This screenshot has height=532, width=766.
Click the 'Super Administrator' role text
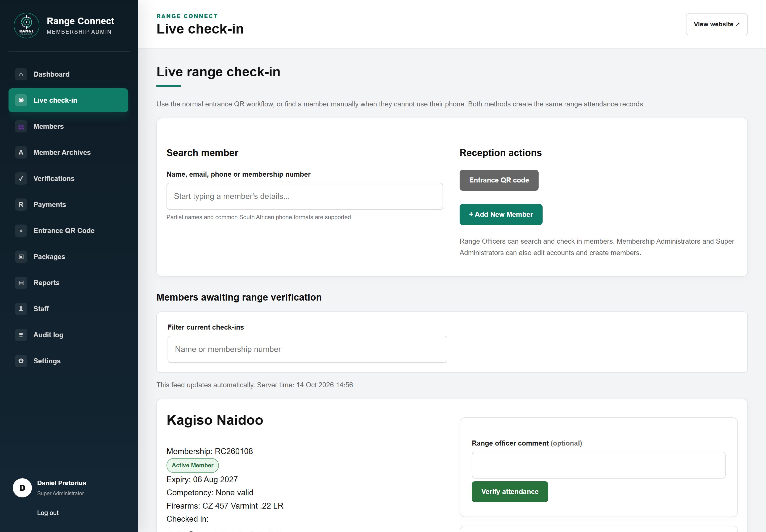(x=60, y=493)
